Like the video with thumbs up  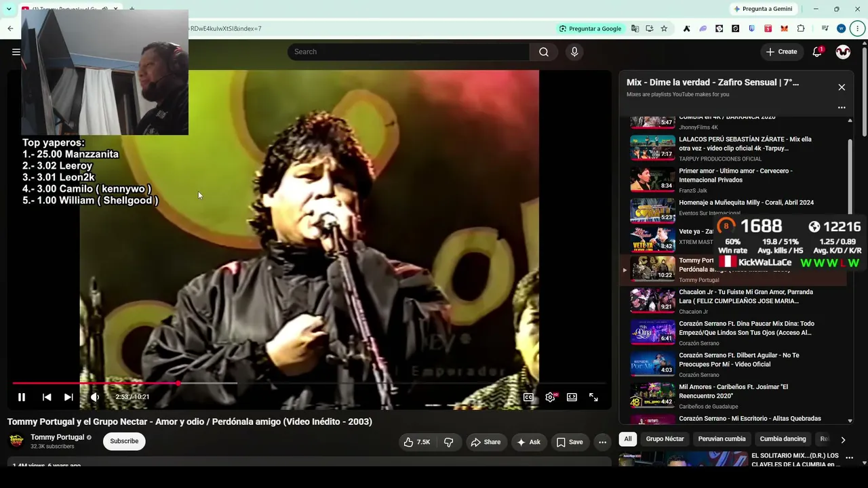pos(416,442)
